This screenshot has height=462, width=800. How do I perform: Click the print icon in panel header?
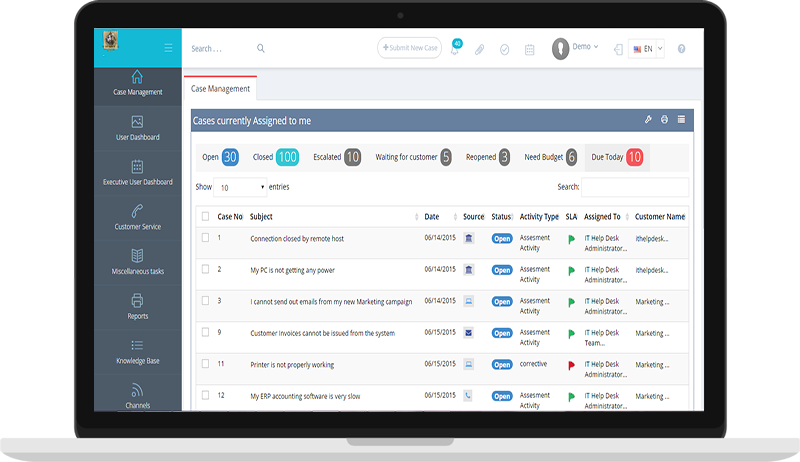click(664, 120)
